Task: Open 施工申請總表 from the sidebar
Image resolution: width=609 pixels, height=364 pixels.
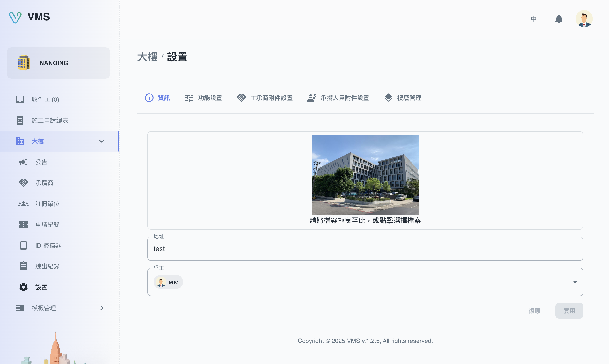Action: point(50,120)
